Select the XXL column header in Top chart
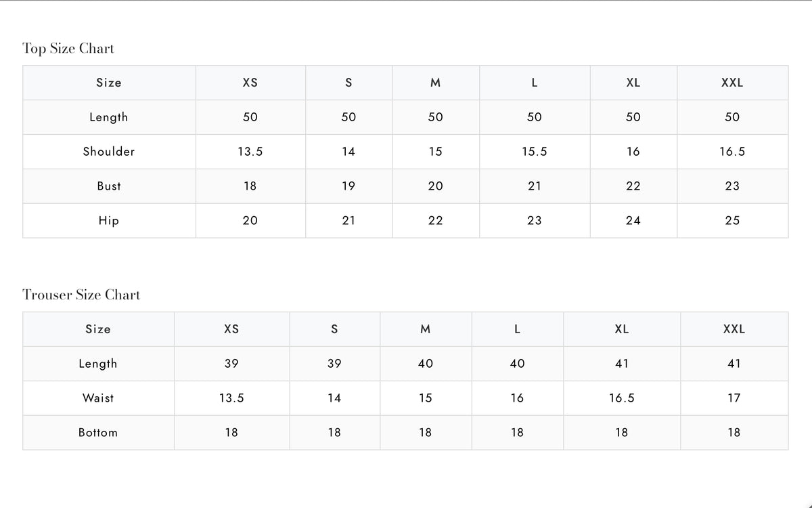Viewport: 812px width, 508px height. click(732, 83)
